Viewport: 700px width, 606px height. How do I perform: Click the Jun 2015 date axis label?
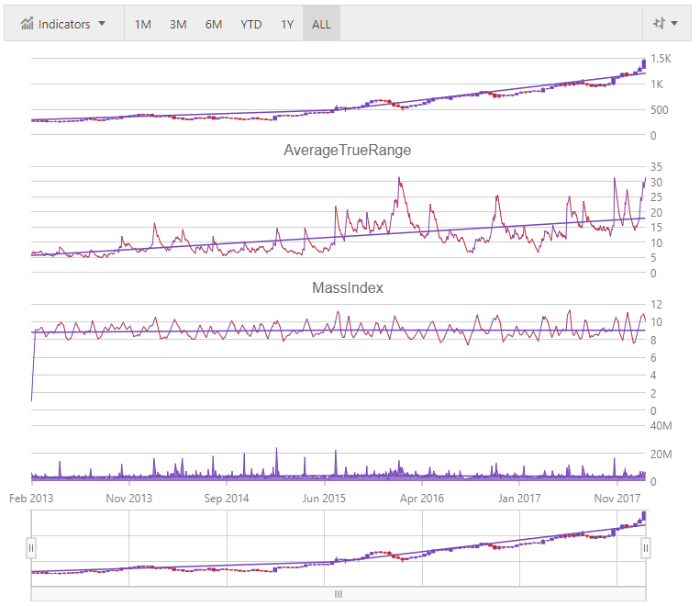[323, 499]
